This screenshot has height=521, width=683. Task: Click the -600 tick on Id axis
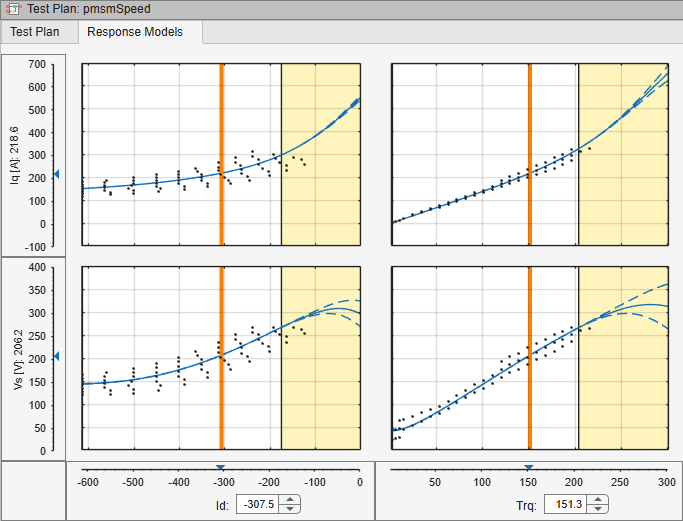click(88, 482)
